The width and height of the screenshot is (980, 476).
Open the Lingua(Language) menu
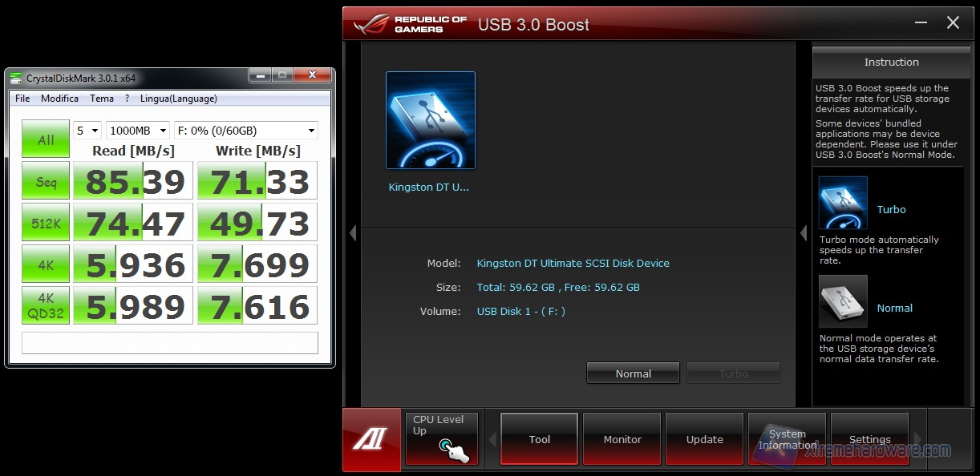coord(178,99)
